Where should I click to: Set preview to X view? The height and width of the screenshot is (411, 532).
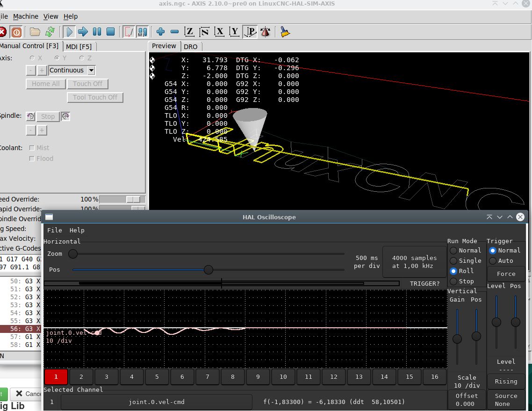[219, 32]
